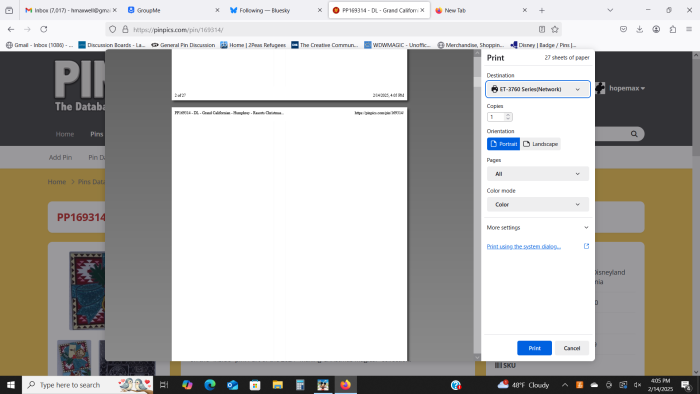The width and height of the screenshot is (700, 394).
Task: Open the Firefox downloads panel
Action: pyautogui.click(x=639, y=29)
